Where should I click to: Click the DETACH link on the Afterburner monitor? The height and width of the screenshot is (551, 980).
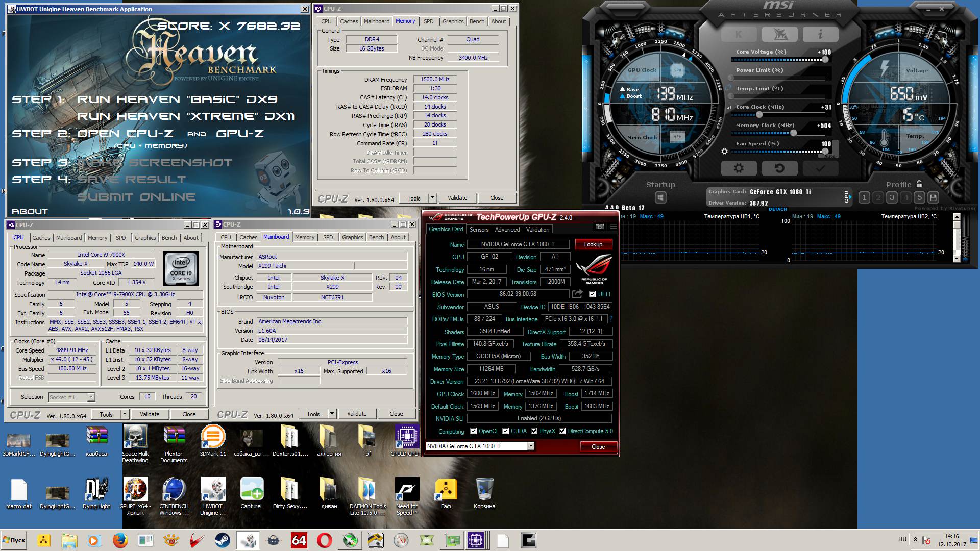(777, 209)
